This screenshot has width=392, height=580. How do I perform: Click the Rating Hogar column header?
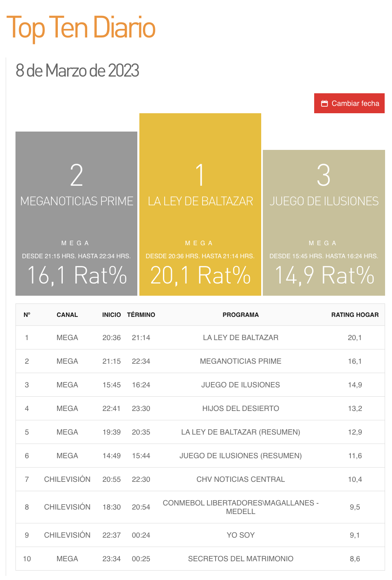click(355, 315)
